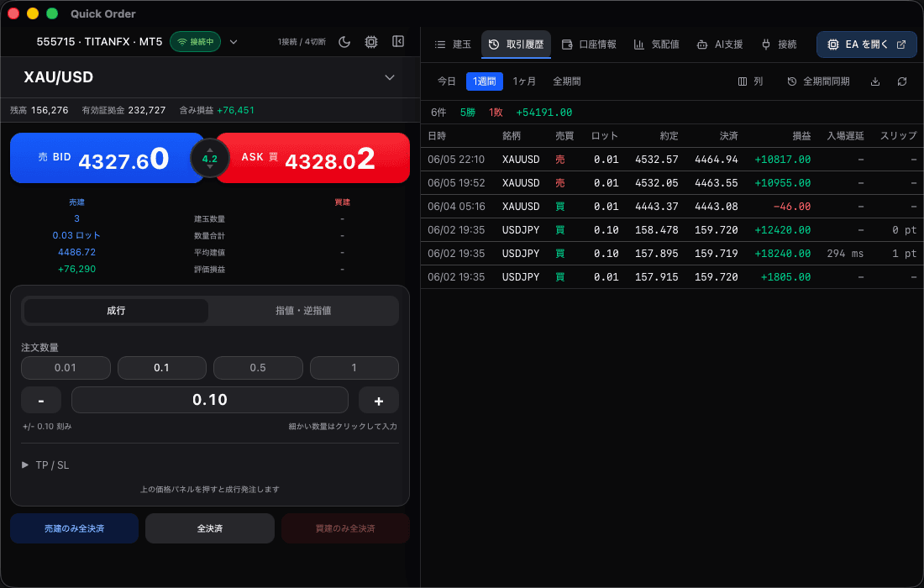Click the 5勝 wins count
The width and height of the screenshot is (924, 588).
pos(468,113)
